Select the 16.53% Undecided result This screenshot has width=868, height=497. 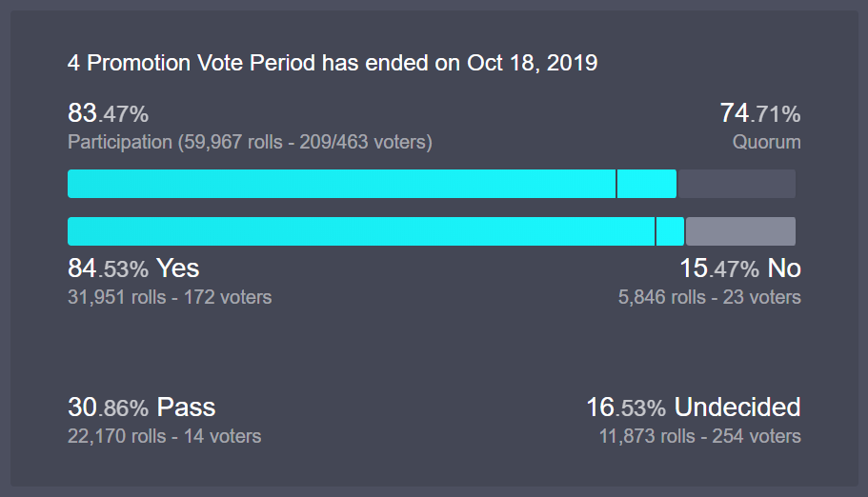click(x=694, y=408)
